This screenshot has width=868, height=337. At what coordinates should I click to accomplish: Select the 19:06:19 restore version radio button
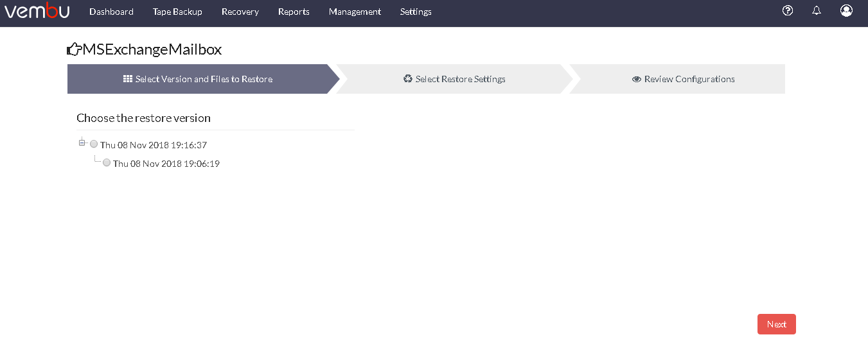point(107,163)
